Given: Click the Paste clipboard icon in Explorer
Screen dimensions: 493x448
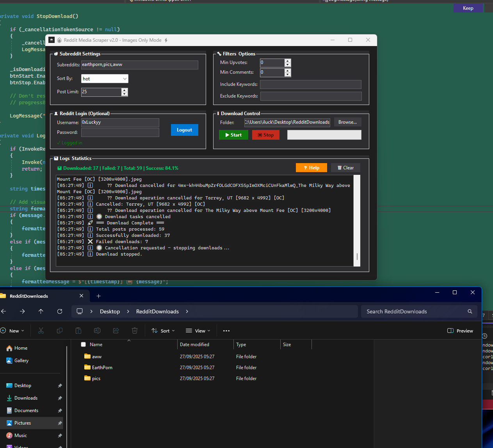Looking at the screenshot, I should 78,331.
